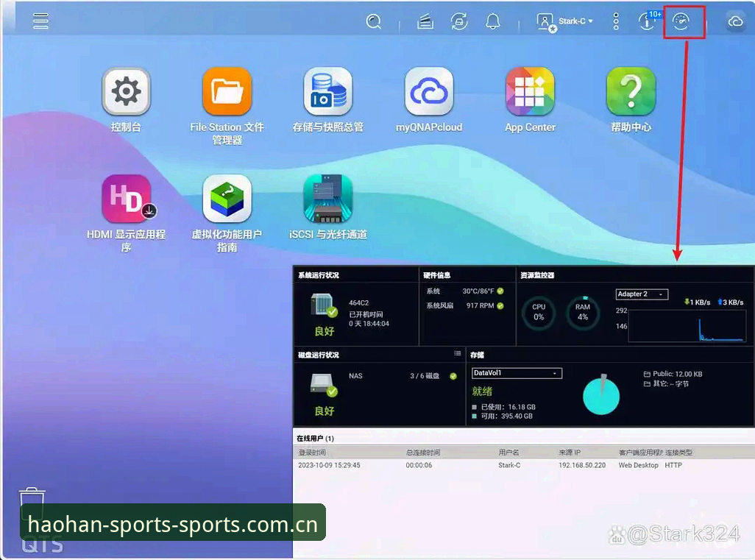The width and height of the screenshot is (755, 560).
Task: Open the disk status list view icon
Action: pyautogui.click(x=457, y=353)
